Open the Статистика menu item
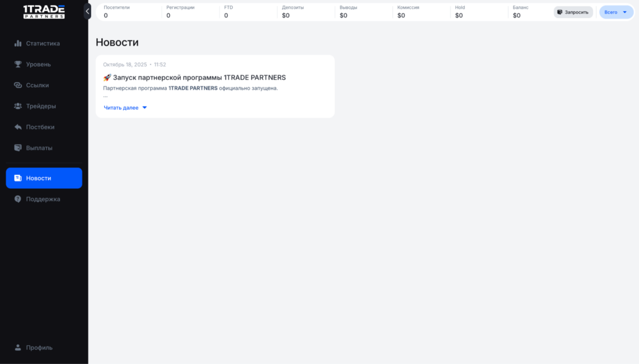Viewport: 639px width, 364px height. click(x=44, y=43)
